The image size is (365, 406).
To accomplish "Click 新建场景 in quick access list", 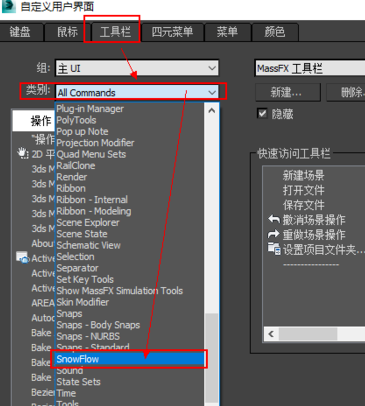I will 303,175.
